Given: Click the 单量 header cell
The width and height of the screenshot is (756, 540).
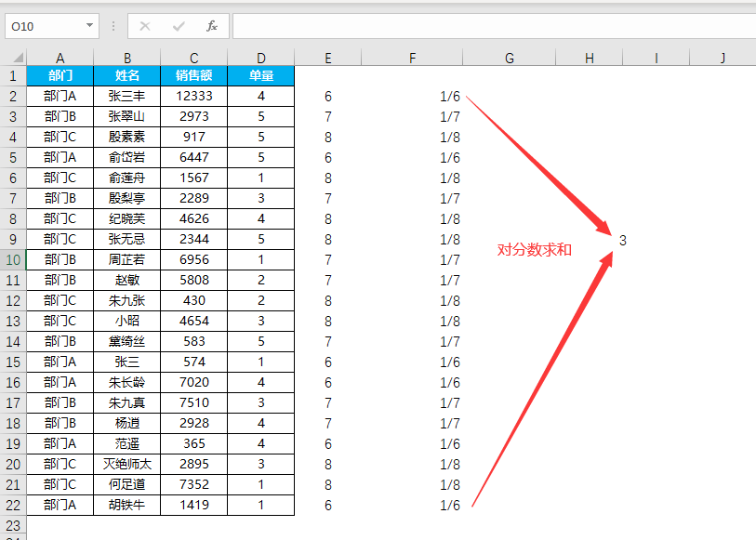Looking at the screenshot, I should coord(261,75).
